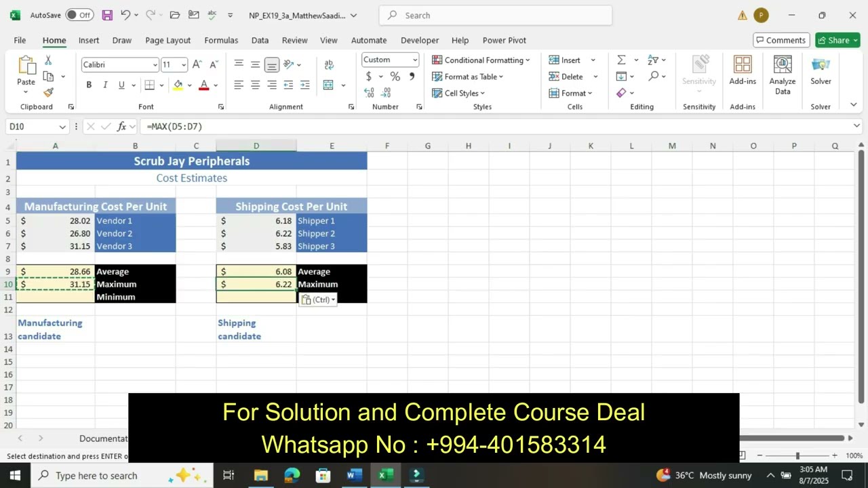
Task: Expand the formula bar
Action: (856, 126)
